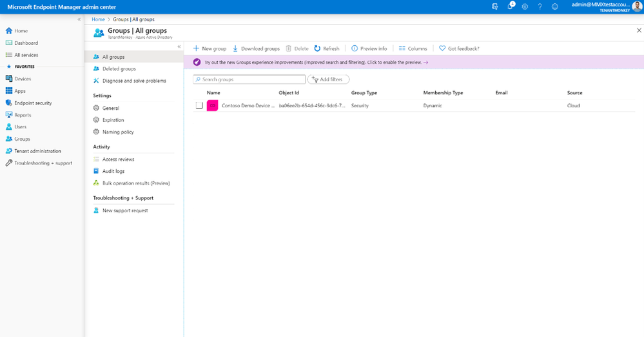Click the pink Contoso Demo group icon
Image resolution: width=644 pixels, height=337 pixels.
point(212,106)
